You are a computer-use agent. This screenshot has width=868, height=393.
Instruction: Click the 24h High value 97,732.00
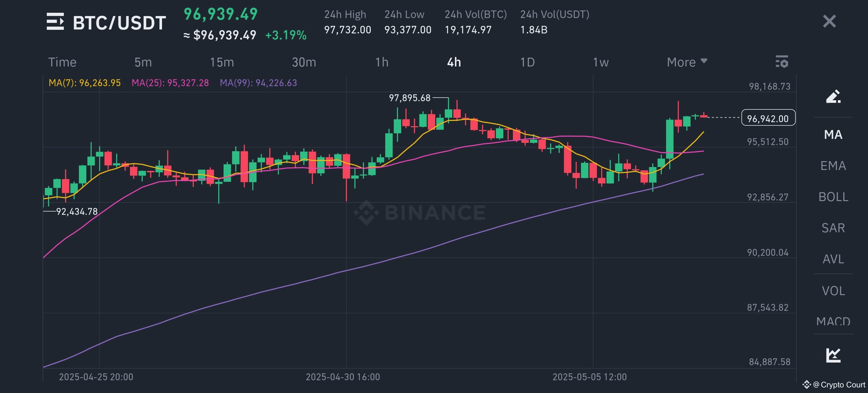(347, 30)
